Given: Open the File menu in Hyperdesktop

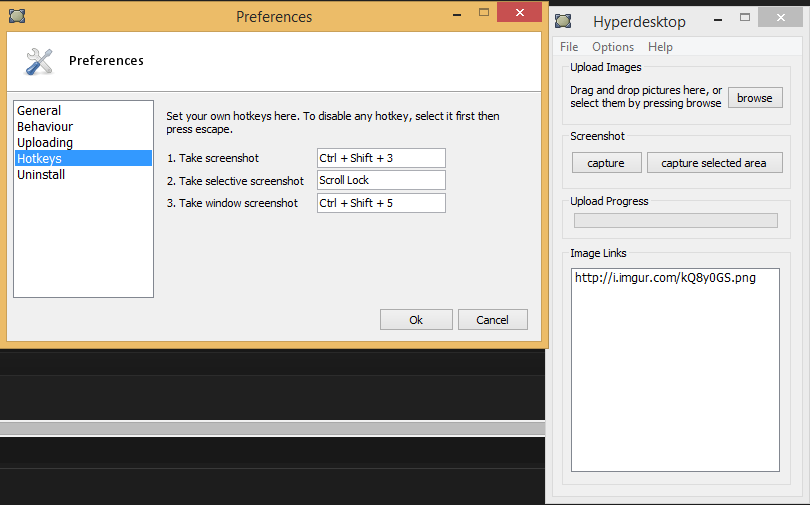Looking at the screenshot, I should [x=569, y=47].
